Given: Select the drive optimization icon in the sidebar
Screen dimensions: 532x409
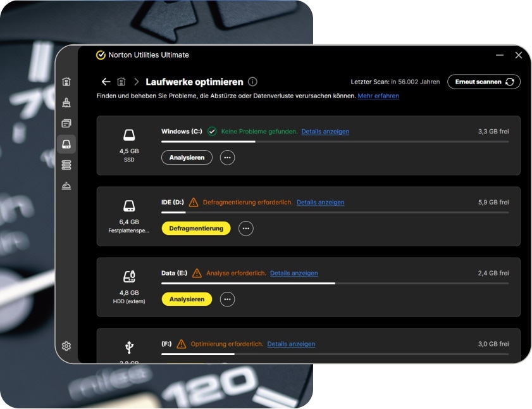Looking at the screenshot, I should 68,144.
